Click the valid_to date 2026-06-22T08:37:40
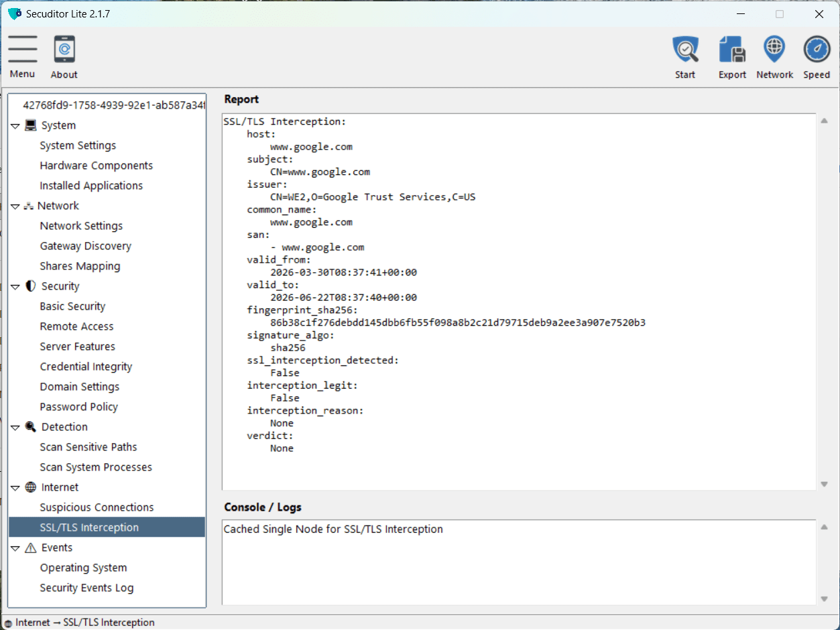 point(343,298)
